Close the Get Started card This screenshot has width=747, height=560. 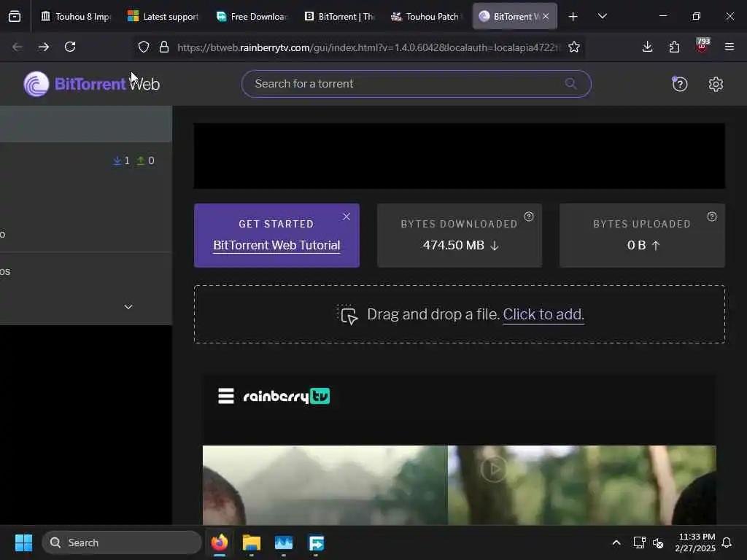tap(347, 217)
